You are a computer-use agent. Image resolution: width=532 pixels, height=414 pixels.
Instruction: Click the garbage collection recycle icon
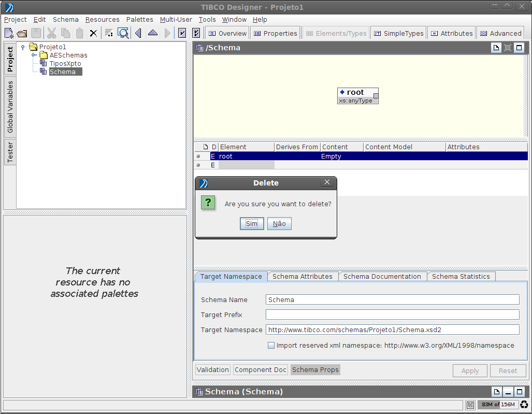click(x=524, y=405)
